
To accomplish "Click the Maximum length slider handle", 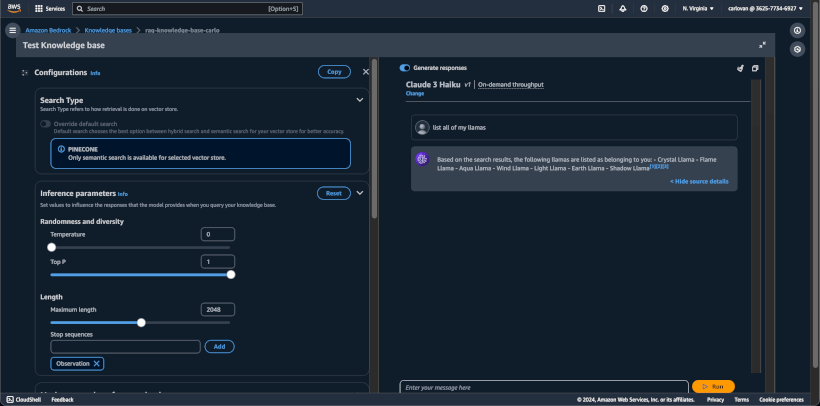I will point(141,322).
